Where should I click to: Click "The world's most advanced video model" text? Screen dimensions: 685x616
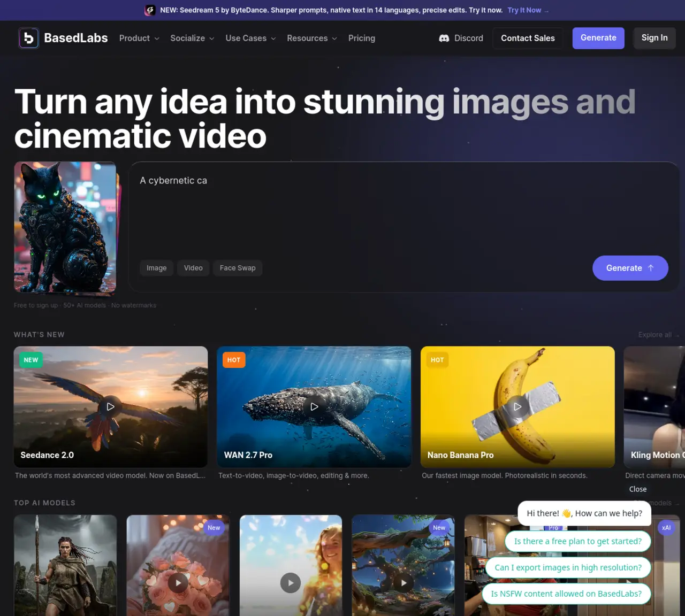tap(110, 475)
